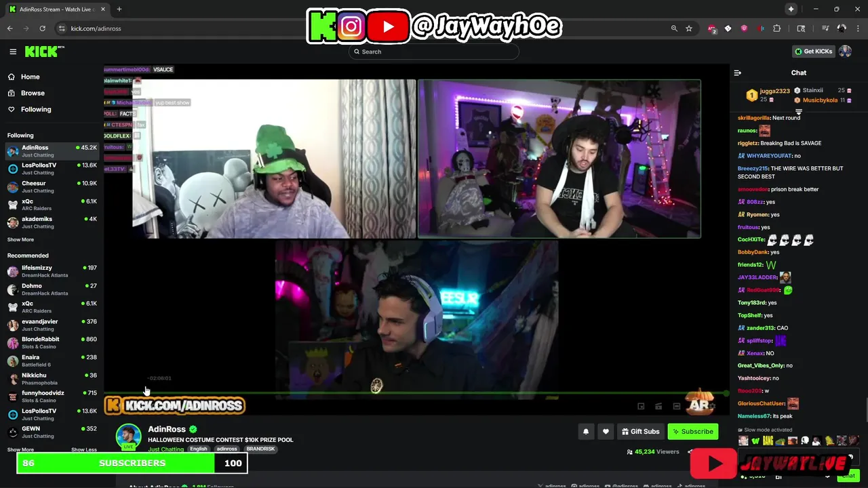Viewport: 868px width, 488px height.
Task: Bookmark this page with star icon
Action: coord(689,28)
